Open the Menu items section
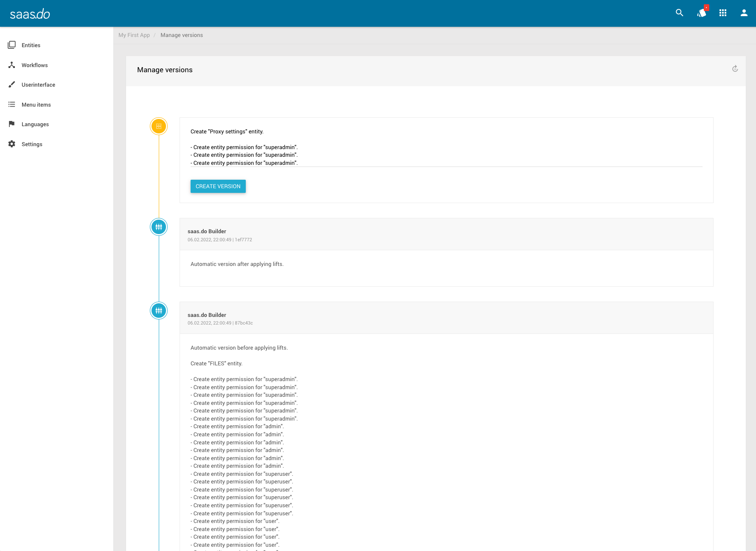 pos(11,104)
